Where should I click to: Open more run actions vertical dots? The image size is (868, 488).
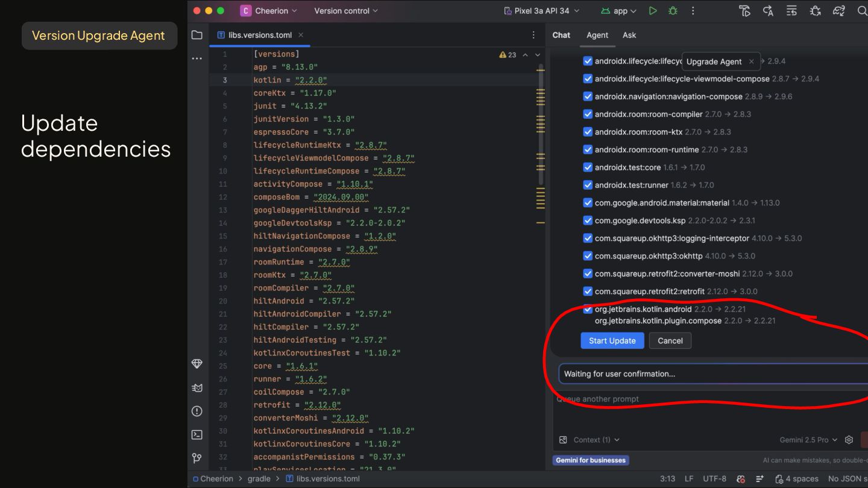pos(693,11)
